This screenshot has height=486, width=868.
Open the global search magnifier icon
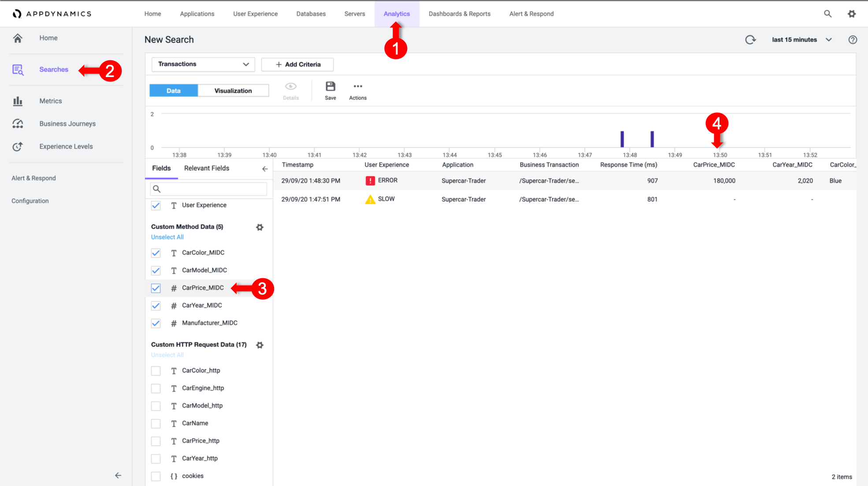click(x=828, y=14)
